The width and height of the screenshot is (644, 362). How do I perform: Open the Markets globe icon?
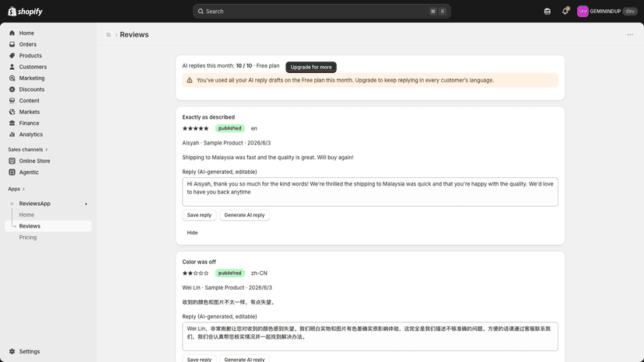12,112
